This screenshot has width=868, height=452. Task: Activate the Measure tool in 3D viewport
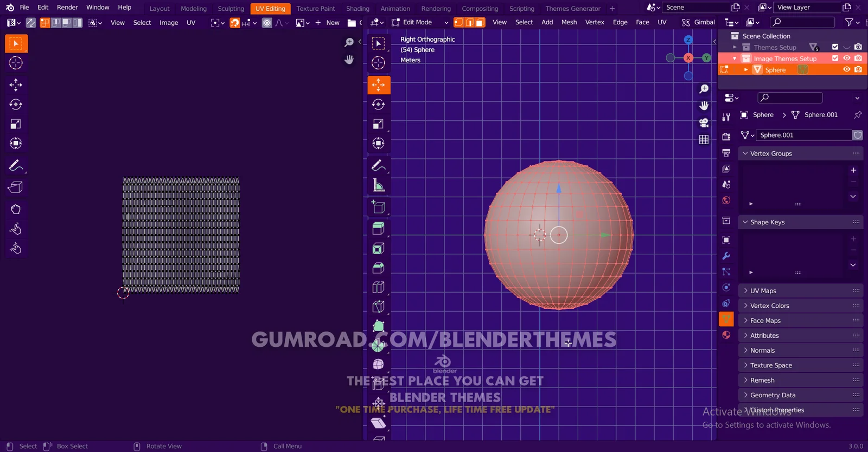point(379,185)
